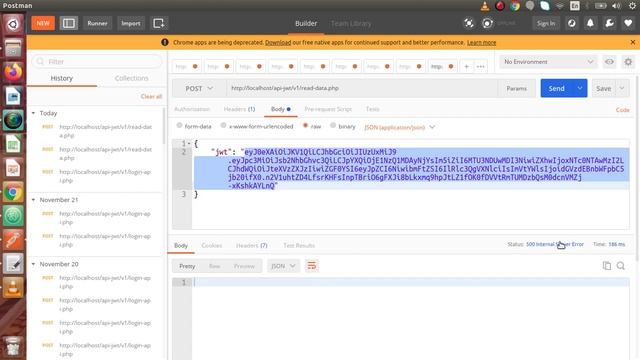The height and width of the screenshot is (360, 640).
Task: Click the Download link in deprecation banner
Action: (x=278, y=42)
